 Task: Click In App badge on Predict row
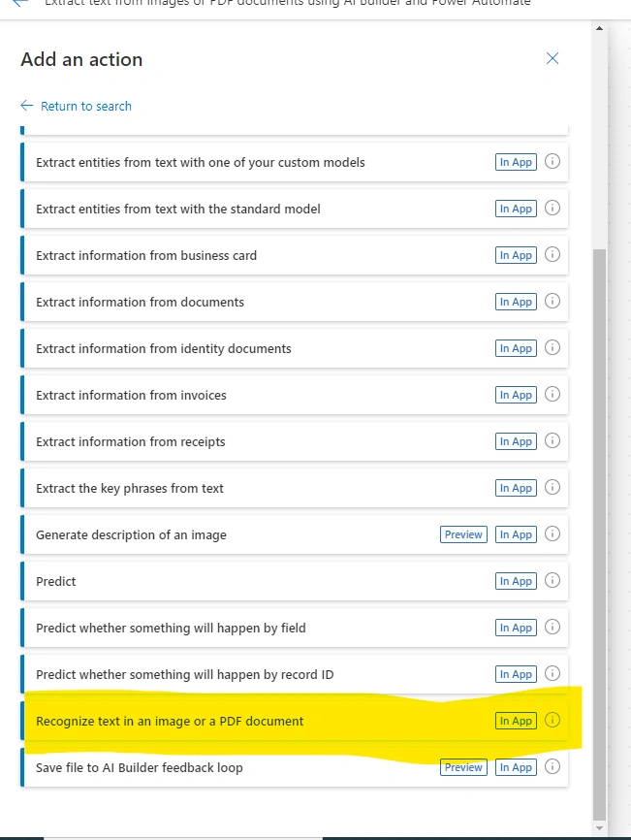pyautogui.click(x=516, y=581)
